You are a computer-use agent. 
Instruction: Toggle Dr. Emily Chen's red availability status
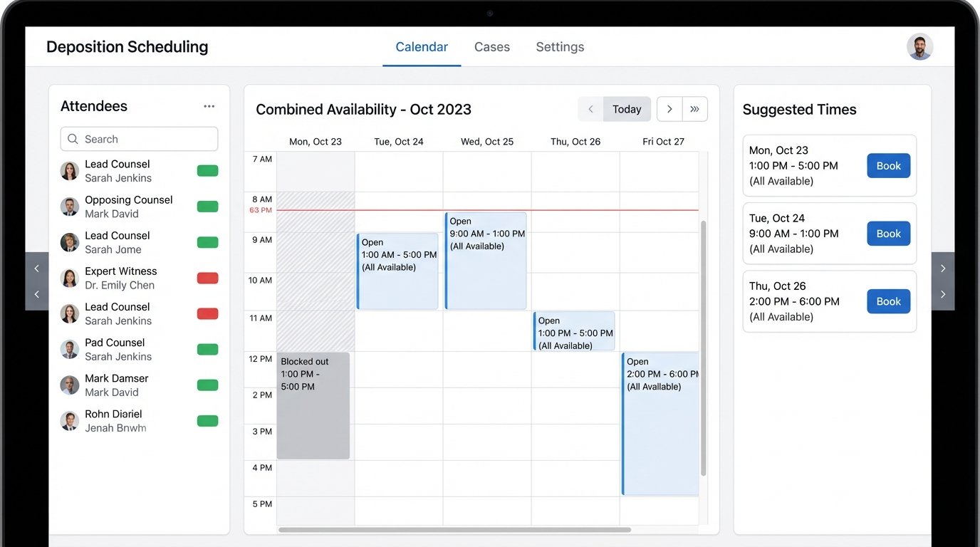pos(207,278)
